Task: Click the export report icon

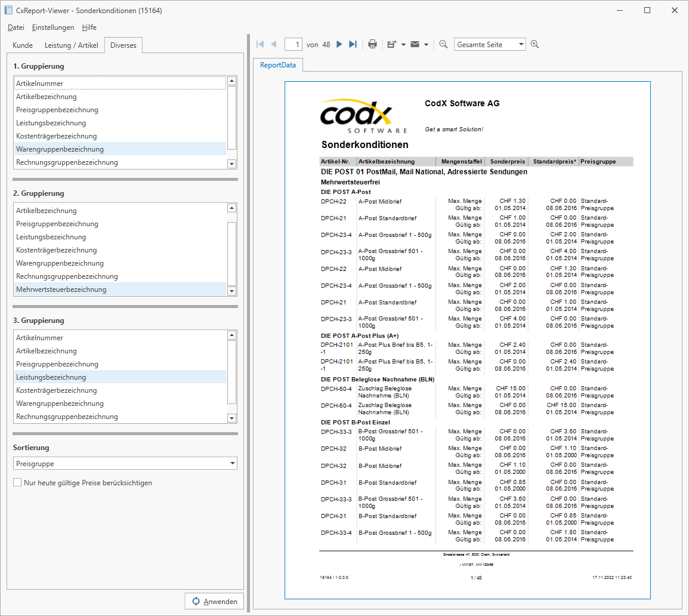Action: (x=391, y=44)
